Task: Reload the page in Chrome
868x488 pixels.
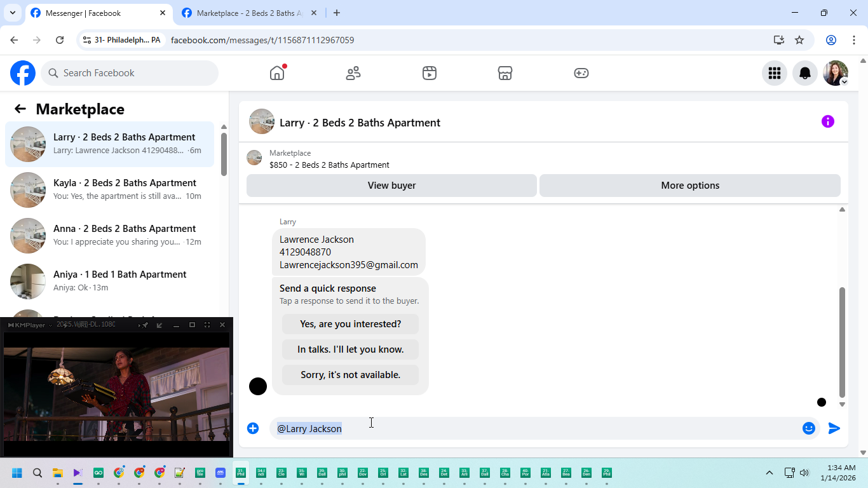Action: (60, 40)
